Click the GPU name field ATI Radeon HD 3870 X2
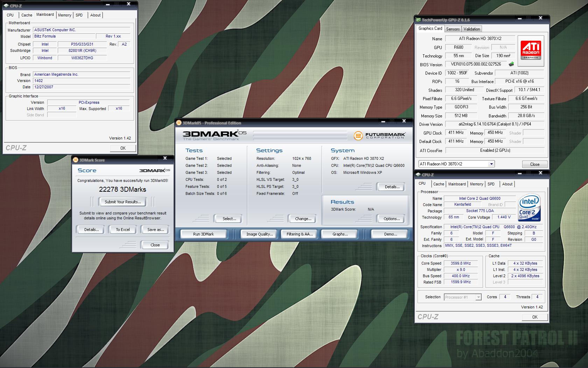 (480, 39)
